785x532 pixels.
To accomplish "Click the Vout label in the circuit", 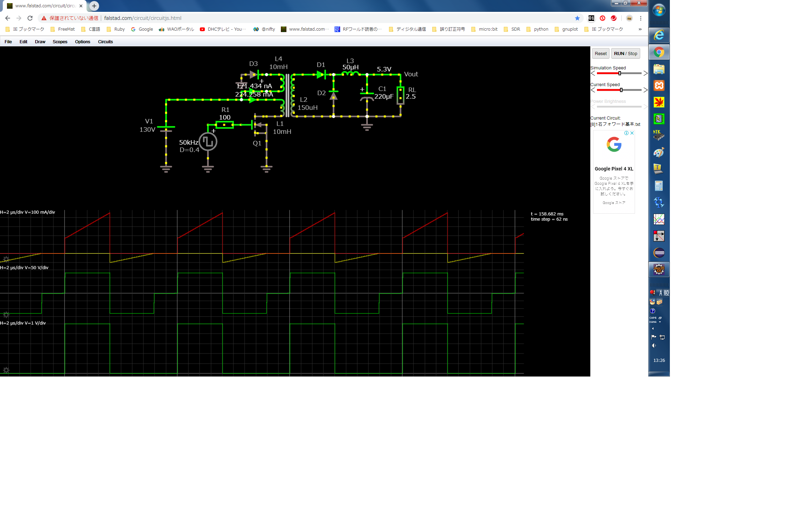I will click(411, 74).
